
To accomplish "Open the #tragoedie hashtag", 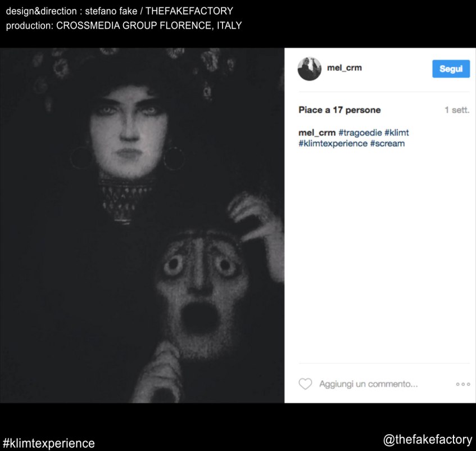I will coord(360,133).
